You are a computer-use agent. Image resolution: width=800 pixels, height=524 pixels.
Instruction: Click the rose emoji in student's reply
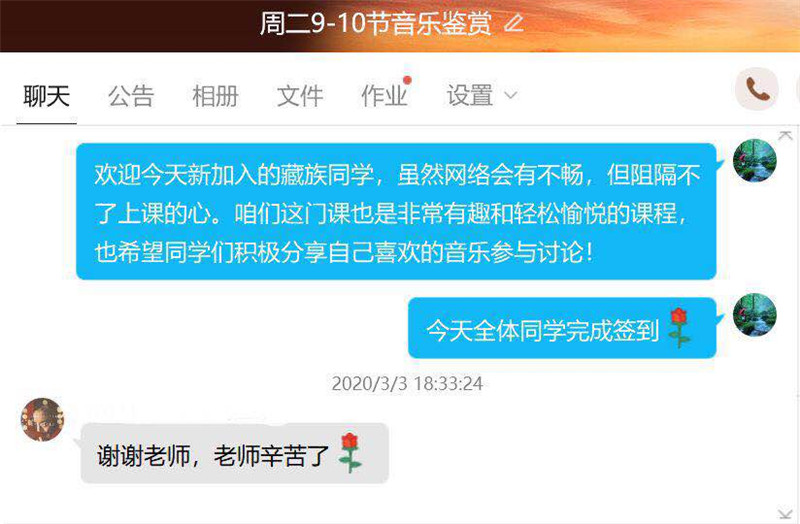(351, 453)
